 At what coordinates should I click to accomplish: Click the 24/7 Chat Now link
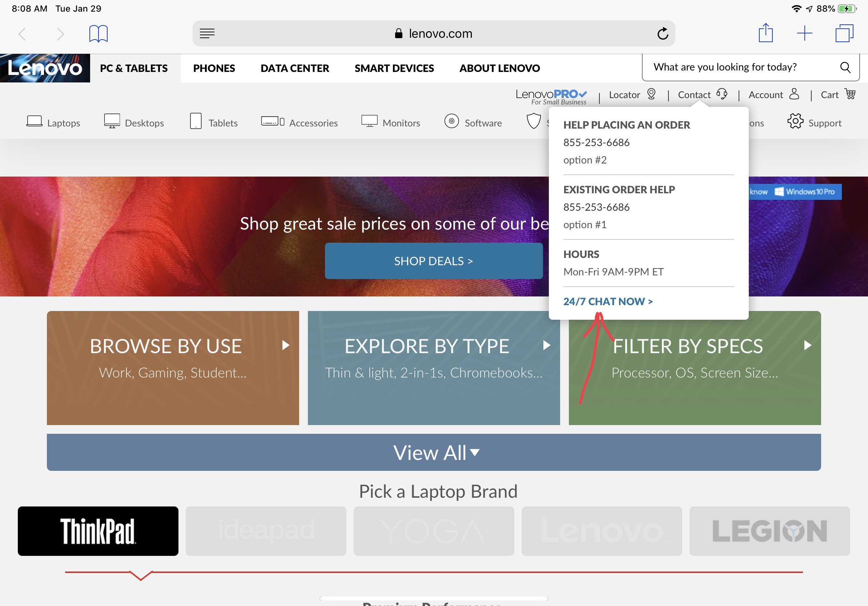pos(607,302)
